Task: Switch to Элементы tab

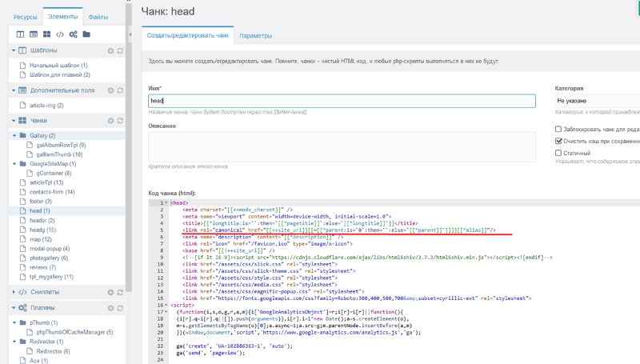Action: tap(62, 16)
